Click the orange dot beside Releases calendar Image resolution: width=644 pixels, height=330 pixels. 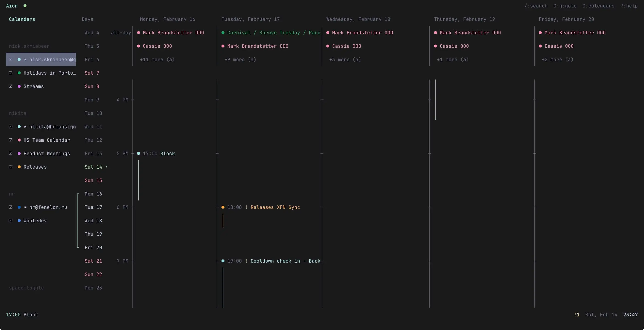pyautogui.click(x=19, y=167)
